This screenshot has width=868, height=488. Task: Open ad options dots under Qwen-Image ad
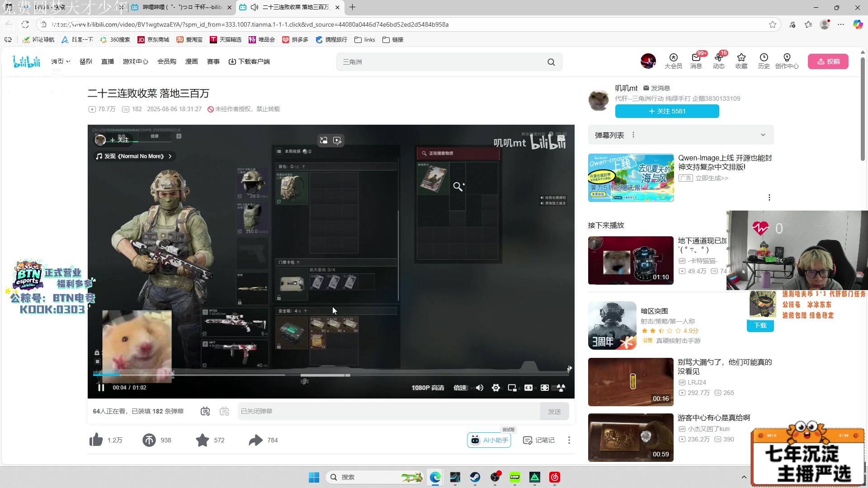pyautogui.click(x=769, y=197)
